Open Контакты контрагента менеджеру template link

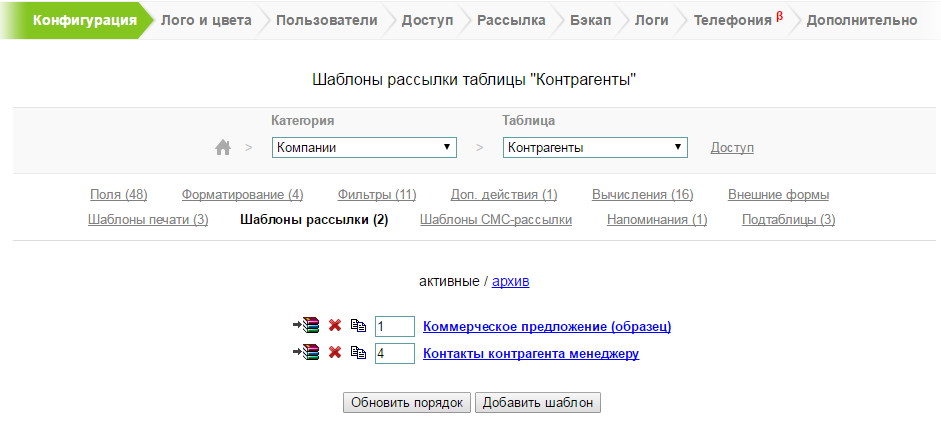coord(531,353)
